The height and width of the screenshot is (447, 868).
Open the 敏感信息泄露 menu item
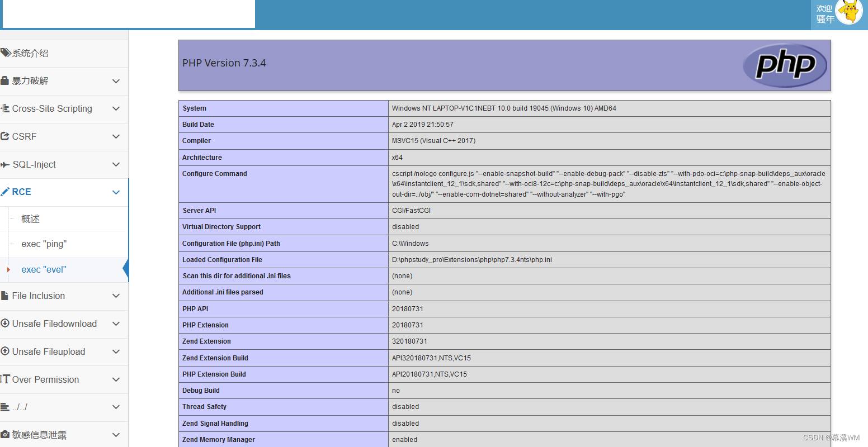click(x=64, y=435)
